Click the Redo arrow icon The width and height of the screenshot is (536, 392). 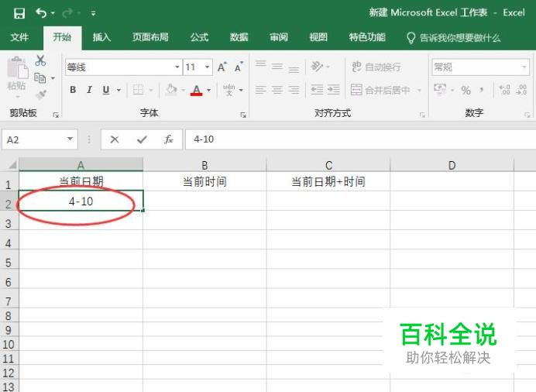(67, 13)
